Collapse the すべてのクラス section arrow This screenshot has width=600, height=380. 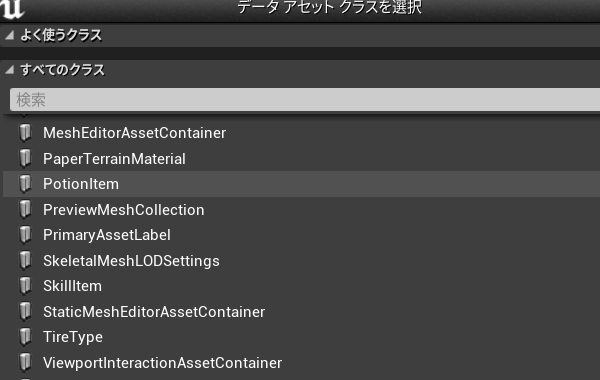(x=10, y=70)
